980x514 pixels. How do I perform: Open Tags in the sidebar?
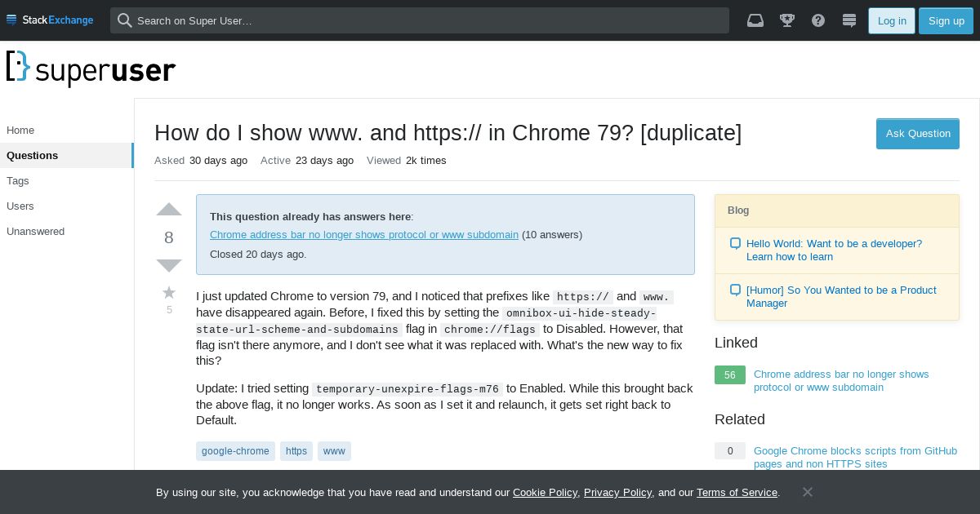[67, 181]
